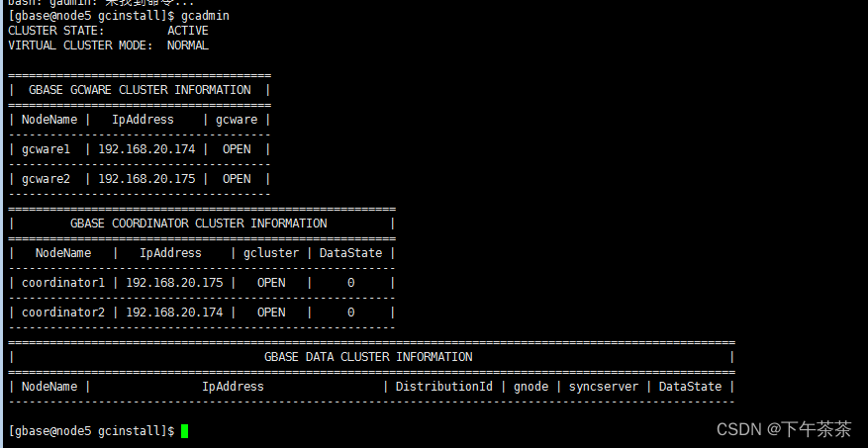Click the gcluster column header

point(271,253)
